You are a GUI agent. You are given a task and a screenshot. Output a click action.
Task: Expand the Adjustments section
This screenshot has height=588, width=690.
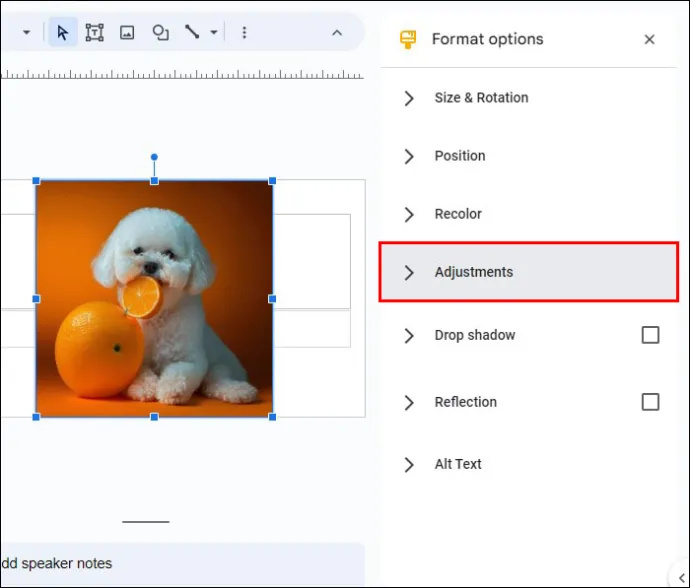click(529, 272)
